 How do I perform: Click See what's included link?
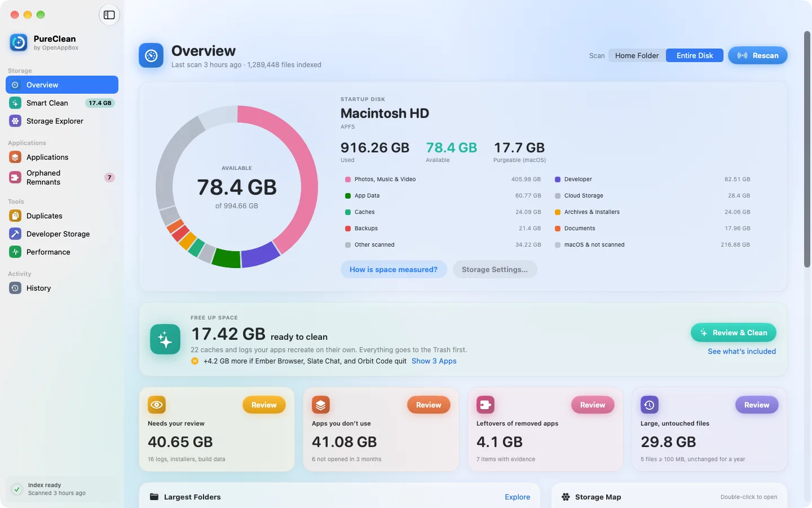[x=742, y=351]
